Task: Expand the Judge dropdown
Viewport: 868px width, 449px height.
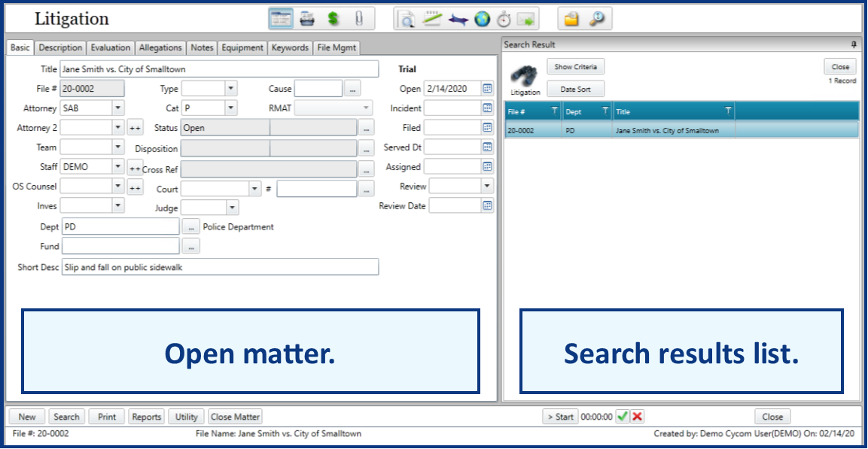Action: [x=232, y=208]
